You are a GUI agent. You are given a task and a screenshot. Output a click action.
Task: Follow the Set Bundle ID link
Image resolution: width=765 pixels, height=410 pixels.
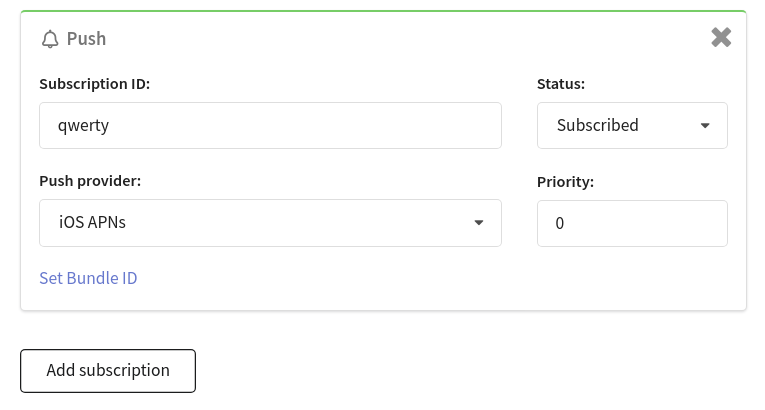pos(88,278)
